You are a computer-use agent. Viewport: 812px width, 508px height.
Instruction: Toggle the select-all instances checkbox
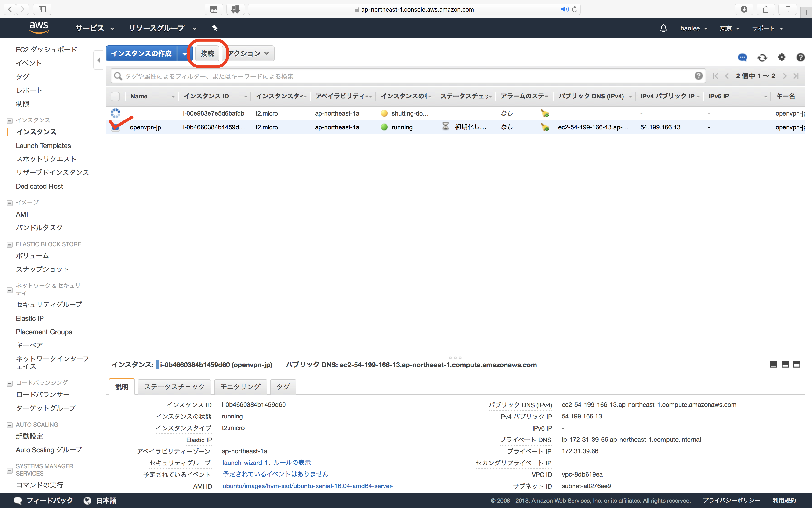point(115,97)
